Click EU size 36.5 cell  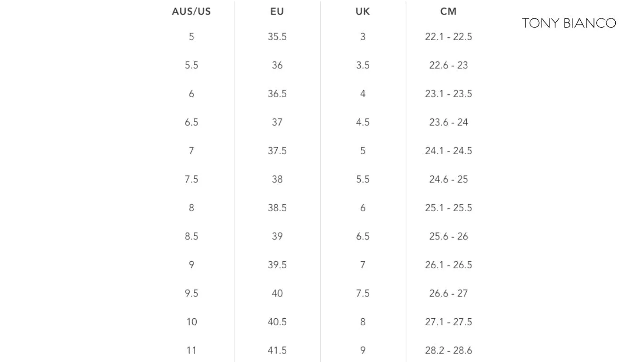(x=277, y=94)
